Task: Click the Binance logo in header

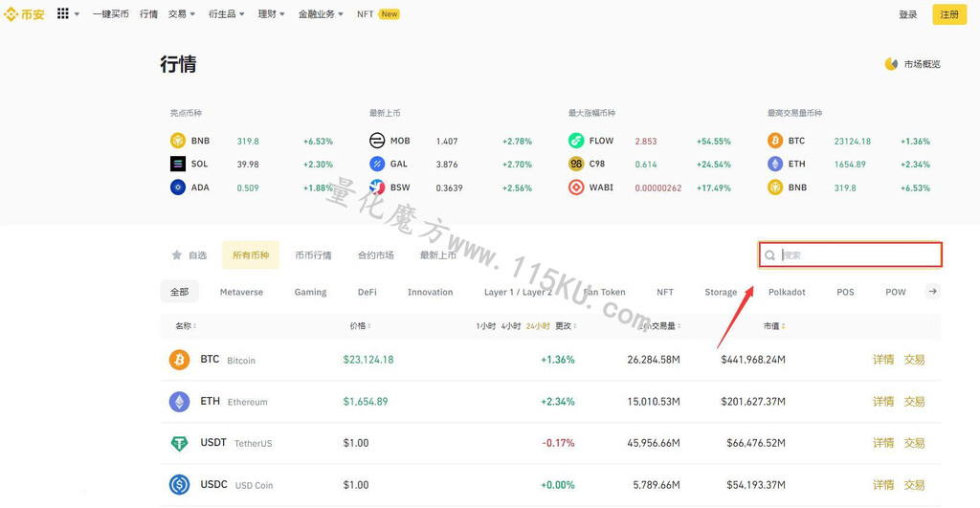Action: (x=24, y=13)
